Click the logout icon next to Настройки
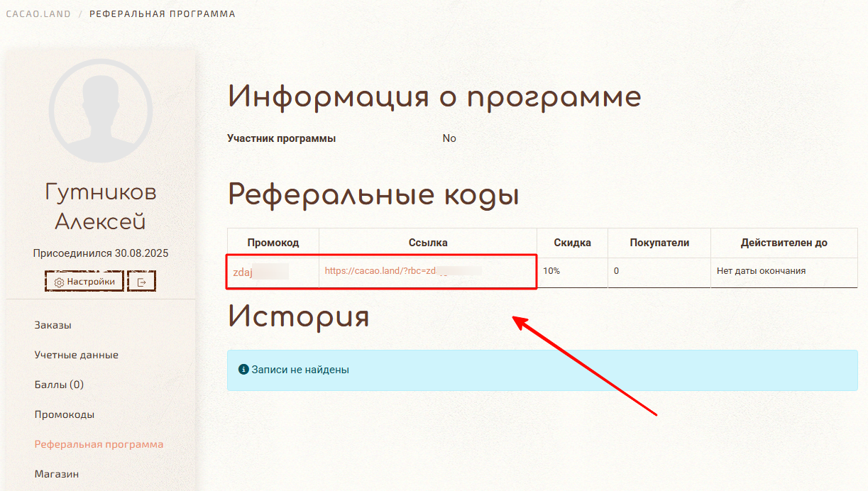The height and width of the screenshot is (491, 868). [x=141, y=282]
